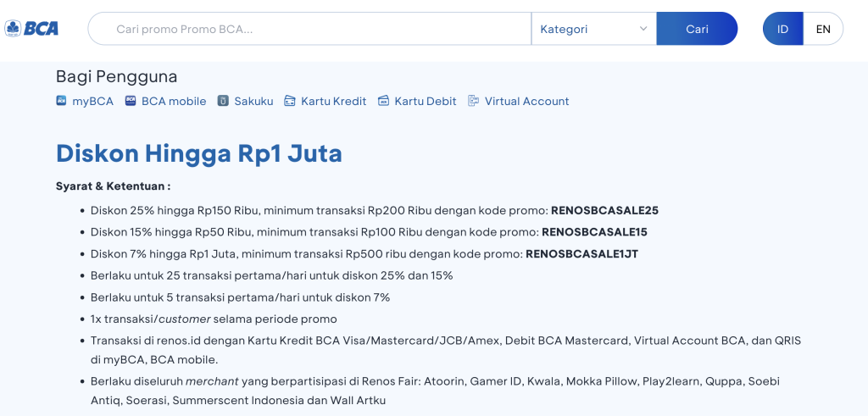Click the line starting Transaksi di renos.id
The width and height of the screenshot is (868, 416).
tap(446, 350)
